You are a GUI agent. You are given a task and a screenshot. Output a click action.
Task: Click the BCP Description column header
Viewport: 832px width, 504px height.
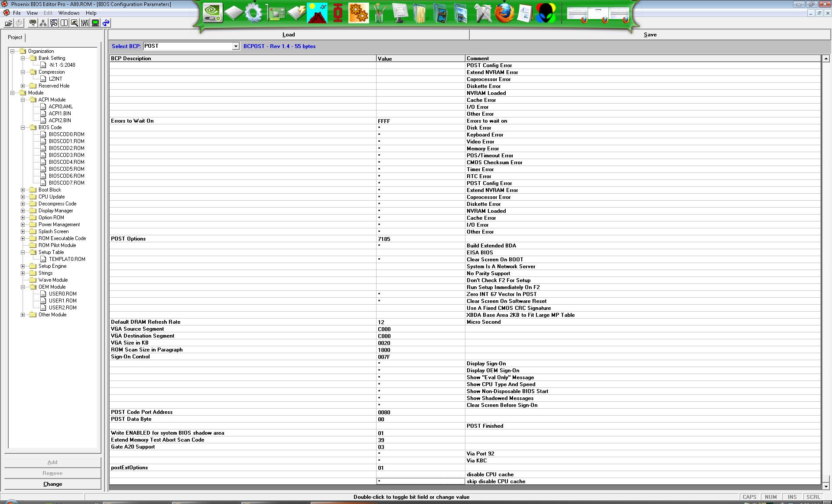(243, 59)
